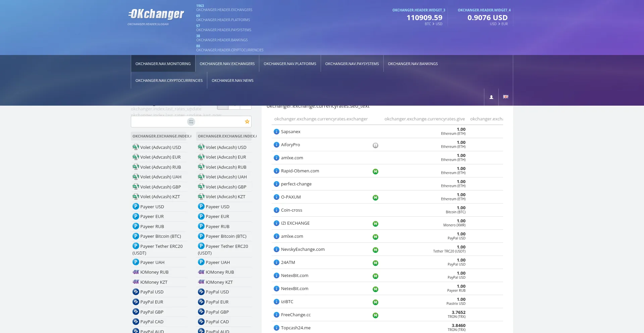This screenshot has width=644, height=333.
Task: Select Payeer USD in left currency list
Action: tap(152, 207)
